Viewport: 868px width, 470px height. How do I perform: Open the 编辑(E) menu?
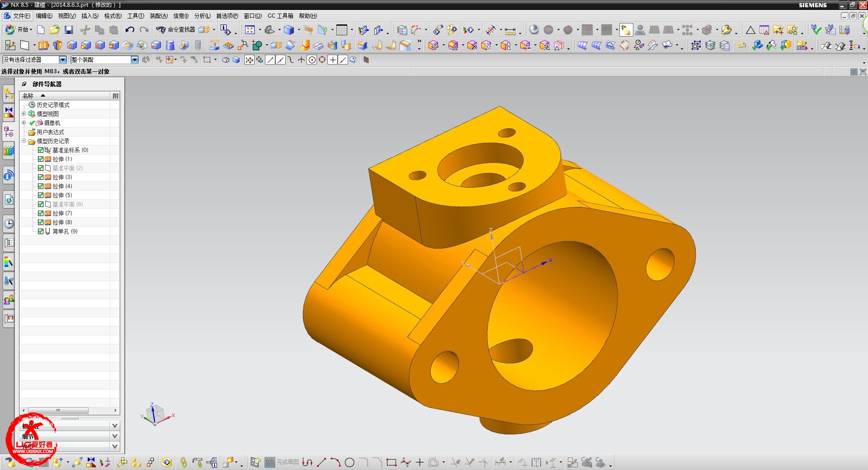[x=44, y=16]
